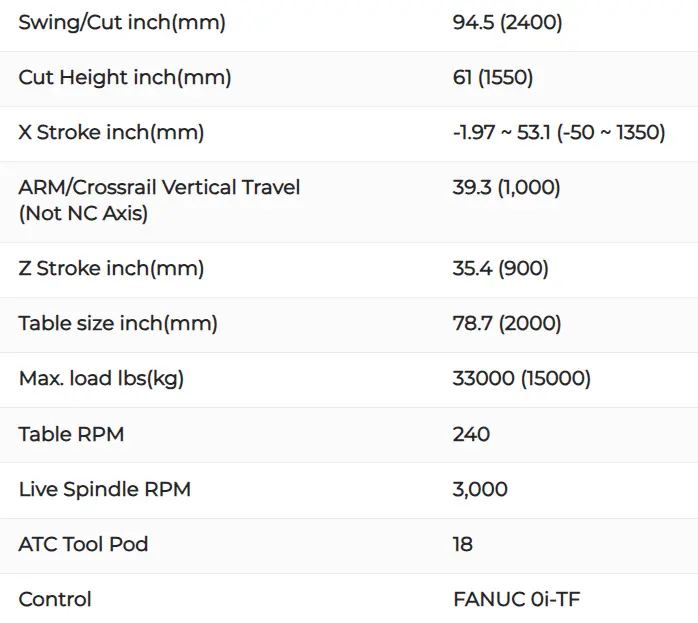The height and width of the screenshot is (623, 698).
Task: Click the Z Stroke inch(mm) label
Action: pyautogui.click(x=111, y=268)
